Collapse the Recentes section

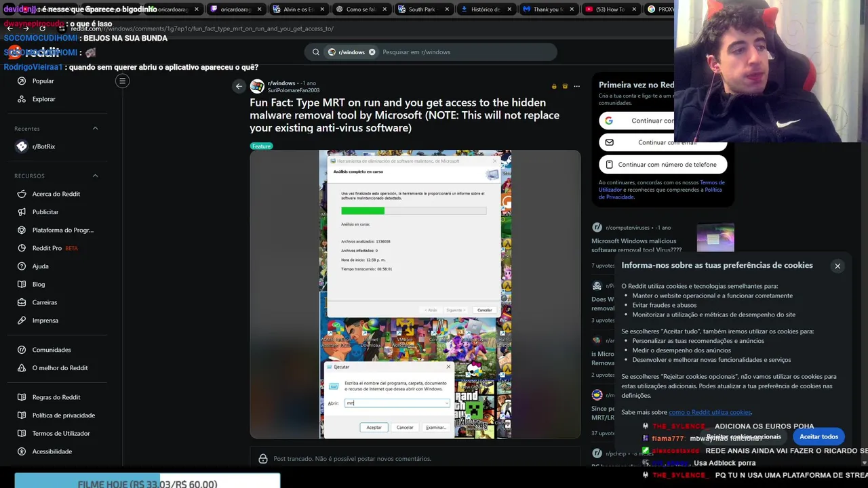click(95, 128)
